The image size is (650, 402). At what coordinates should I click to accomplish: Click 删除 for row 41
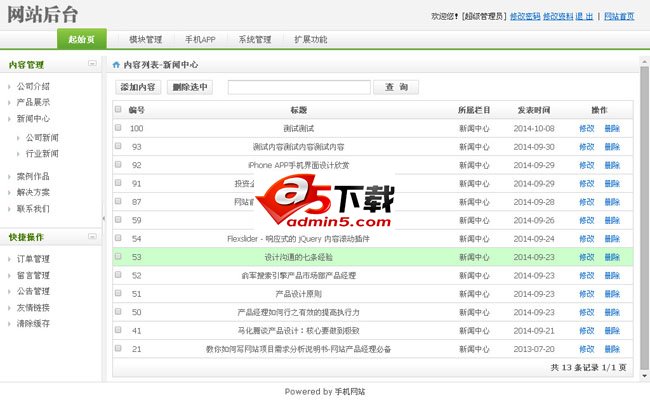(612, 331)
